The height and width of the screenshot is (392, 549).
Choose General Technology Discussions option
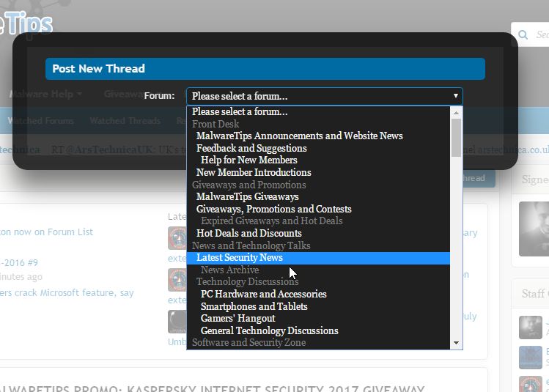pyautogui.click(x=318, y=330)
